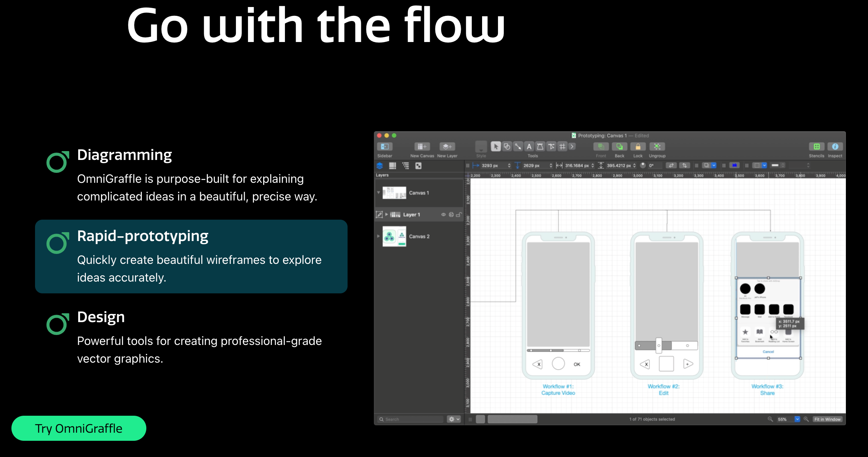Click the flip horizontal icon
The height and width of the screenshot is (457, 868).
(671, 165)
